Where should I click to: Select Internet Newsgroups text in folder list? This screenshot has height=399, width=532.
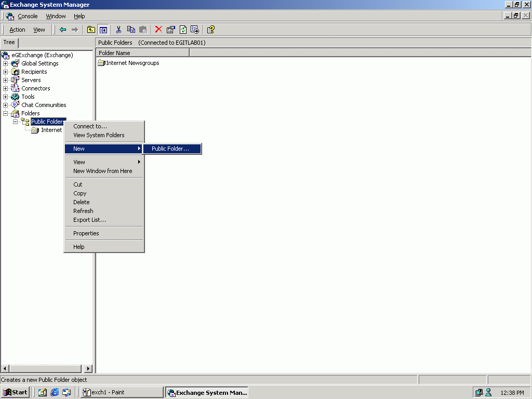tap(132, 63)
